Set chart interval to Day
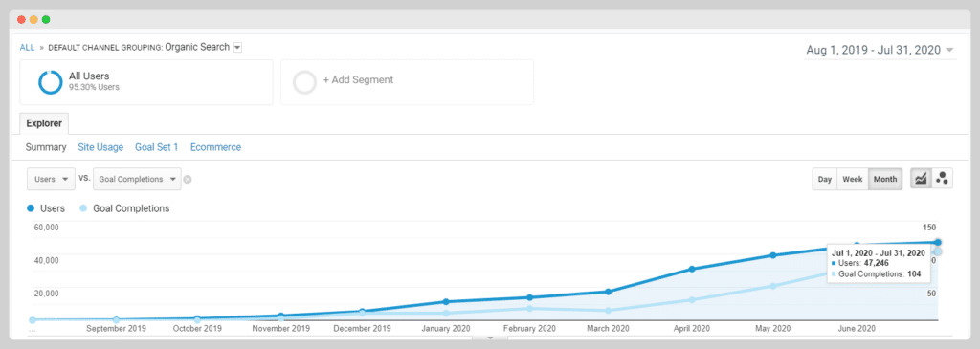 pos(825,179)
